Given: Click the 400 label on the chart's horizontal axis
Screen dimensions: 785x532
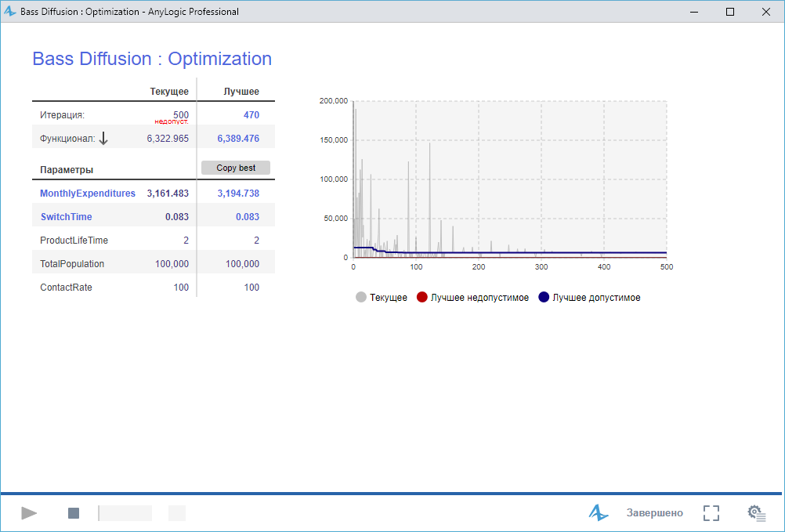Looking at the screenshot, I should (x=604, y=266).
